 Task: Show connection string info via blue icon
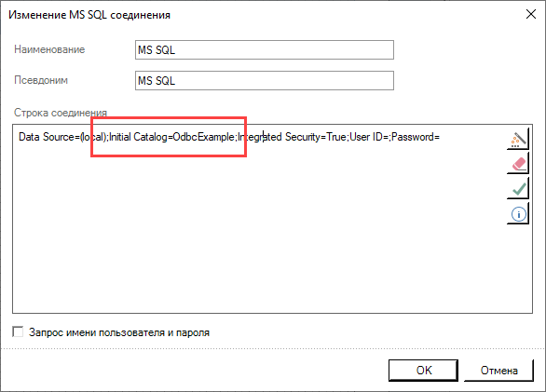[x=518, y=214]
